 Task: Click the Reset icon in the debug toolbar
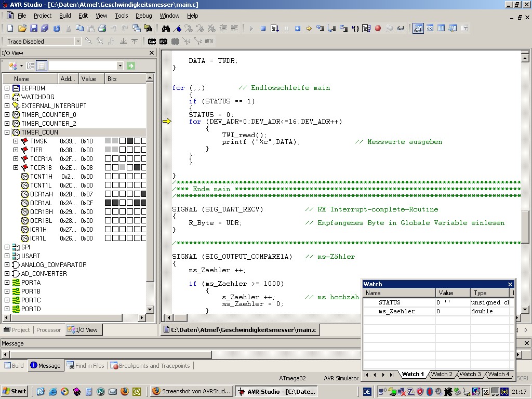298,29
